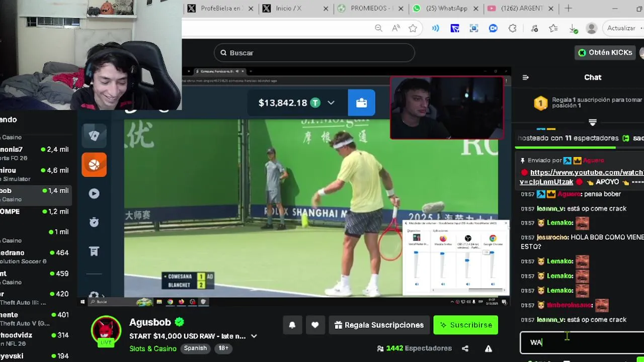The image size is (644, 362).
Task: Click the 18+ tag
Action: [223, 348]
